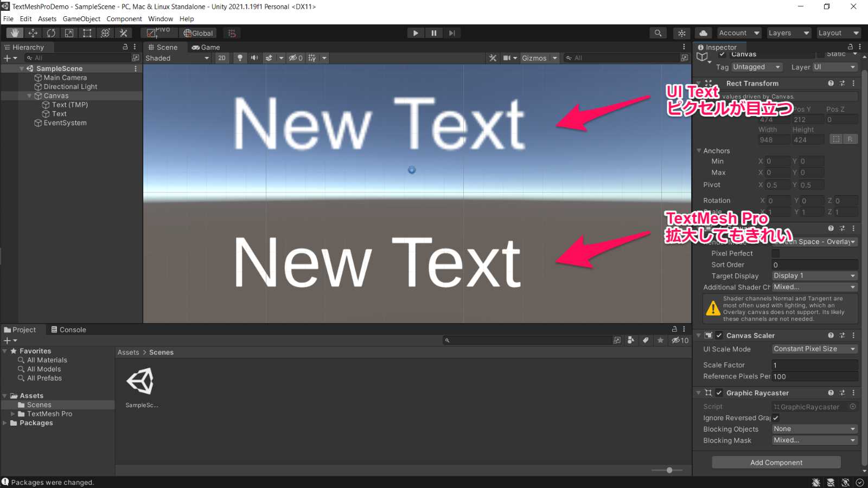This screenshot has width=868, height=488.
Task: Disable the Graphic Raycaster component checkbox
Action: [x=719, y=393]
